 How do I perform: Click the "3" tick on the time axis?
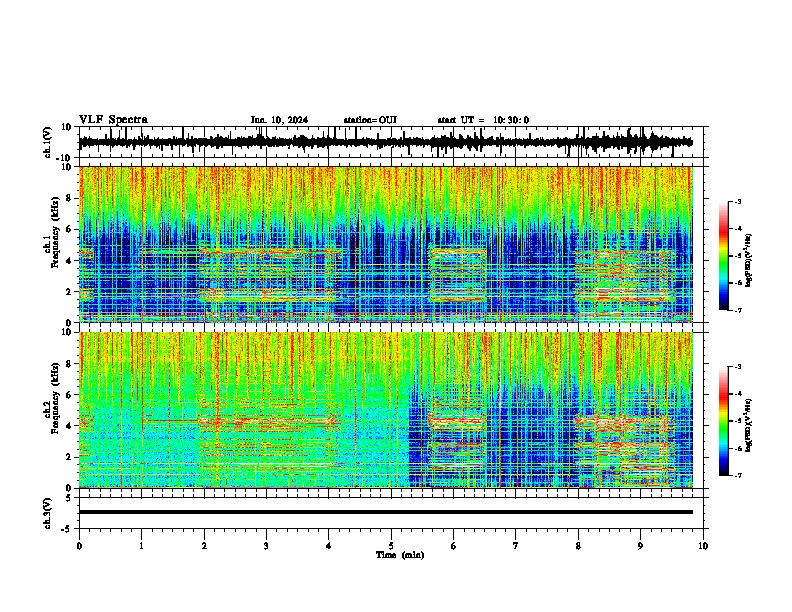tap(266, 546)
